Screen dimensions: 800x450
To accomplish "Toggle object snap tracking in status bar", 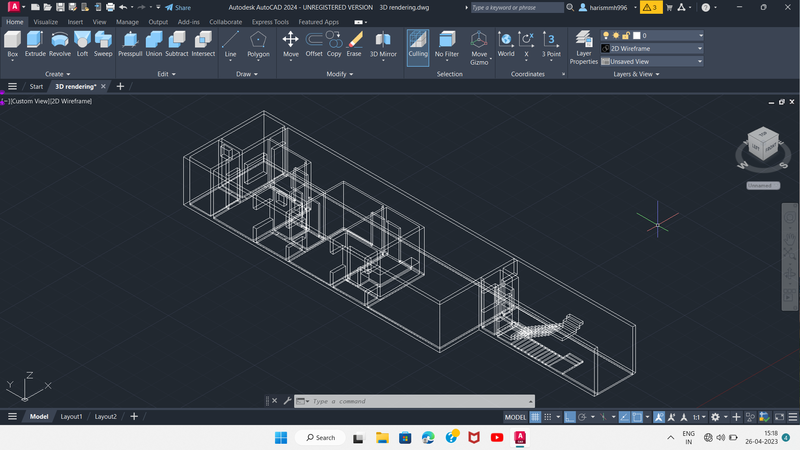I will pyautogui.click(x=624, y=417).
